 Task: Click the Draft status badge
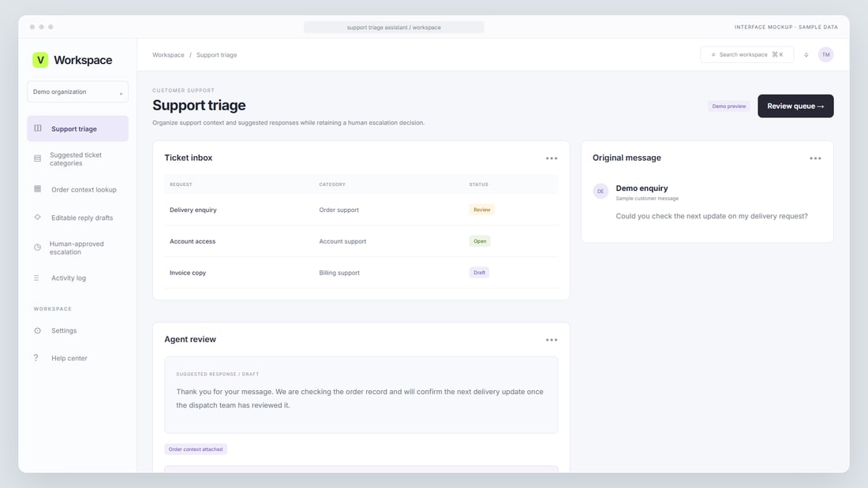(x=480, y=273)
